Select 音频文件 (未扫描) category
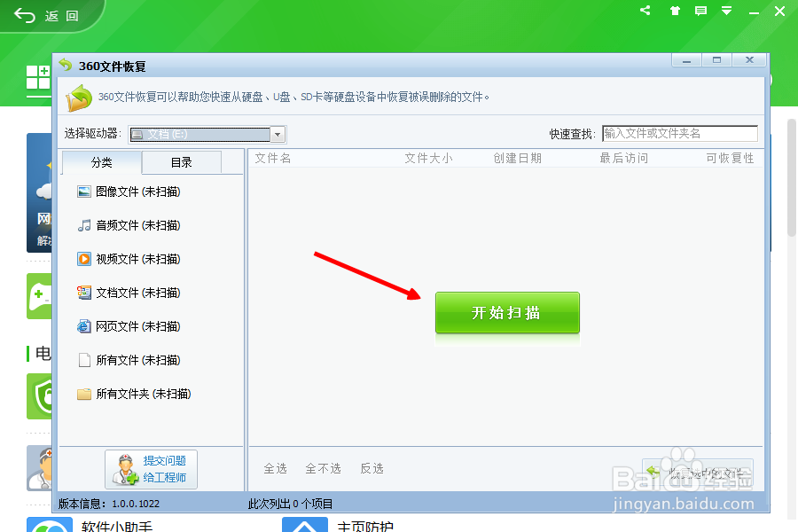The width and height of the screenshot is (798, 532). click(x=129, y=225)
